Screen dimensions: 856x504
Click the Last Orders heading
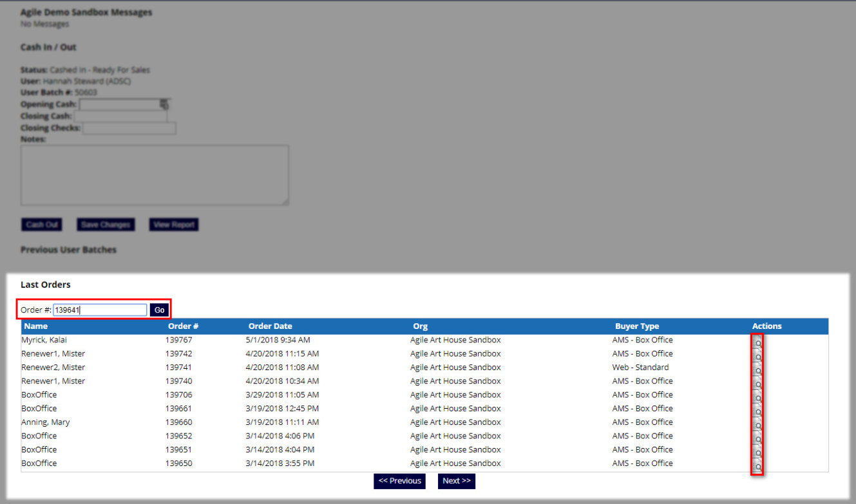(x=46, y=285)
